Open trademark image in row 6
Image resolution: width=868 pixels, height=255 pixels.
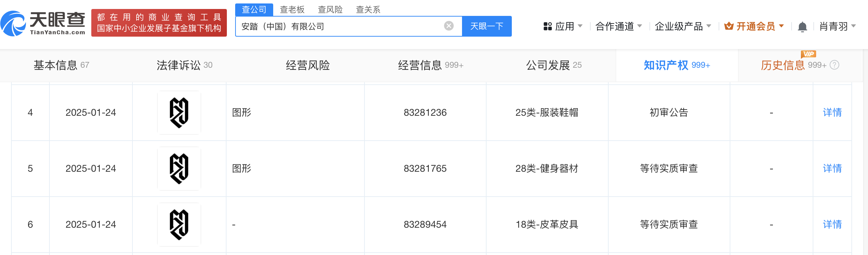coord(179,225)
